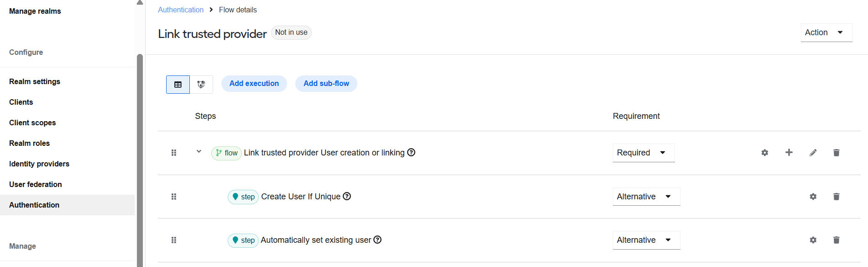
Task: Open settings gear for Create User If Unique
Action: pos(813,197)
